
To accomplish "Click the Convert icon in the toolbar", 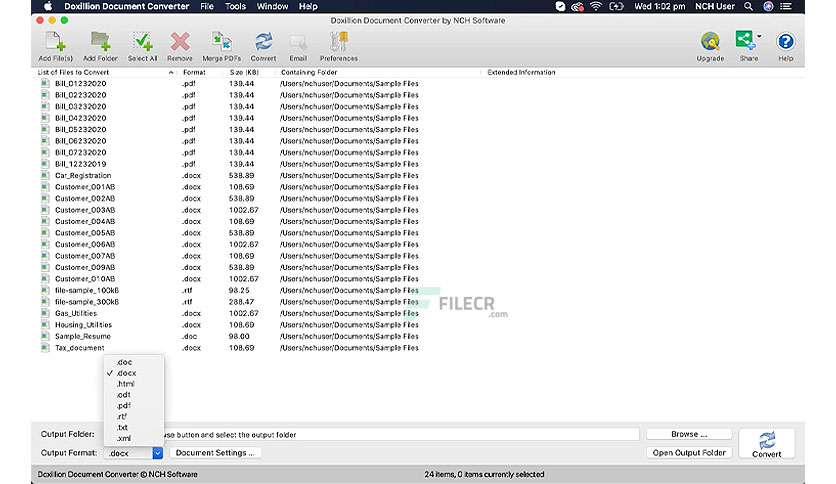I will (263, 46).
